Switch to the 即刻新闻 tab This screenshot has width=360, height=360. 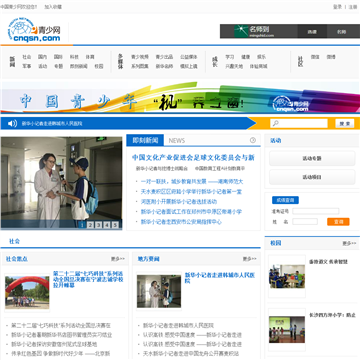145,140
